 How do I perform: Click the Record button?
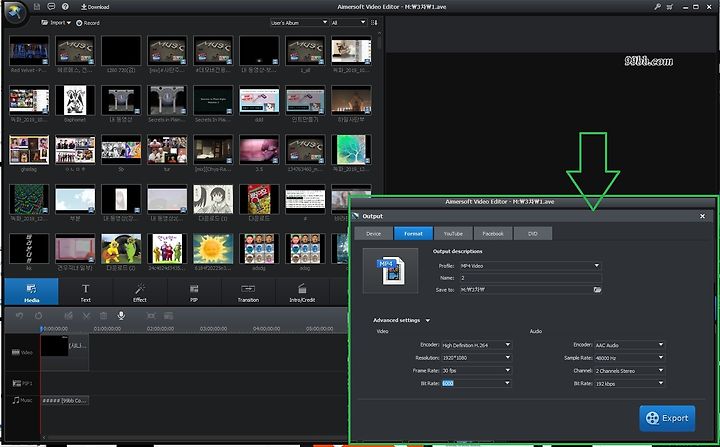88,23
